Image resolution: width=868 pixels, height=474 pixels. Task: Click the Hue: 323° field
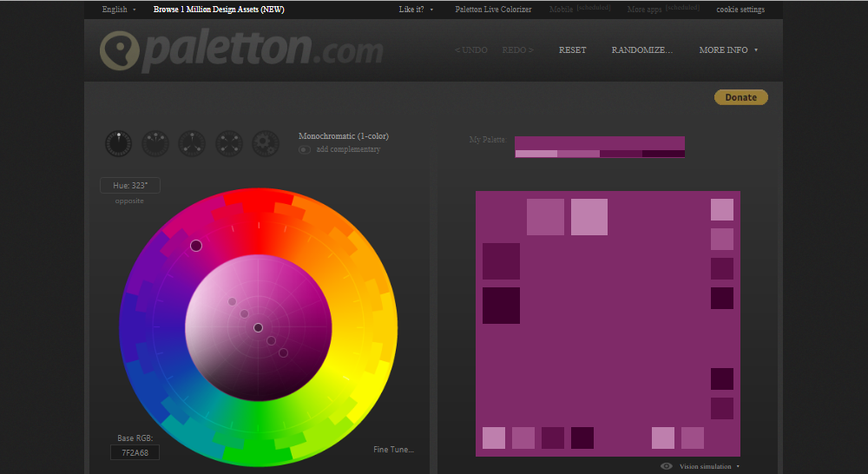(130, 186)
